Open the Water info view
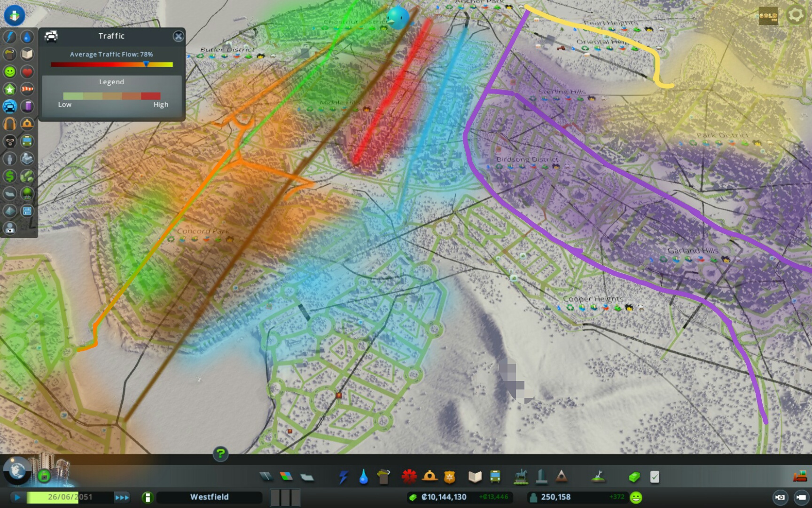Image resolution: width=812 pixels, height=508 pixels. (27, 37)
